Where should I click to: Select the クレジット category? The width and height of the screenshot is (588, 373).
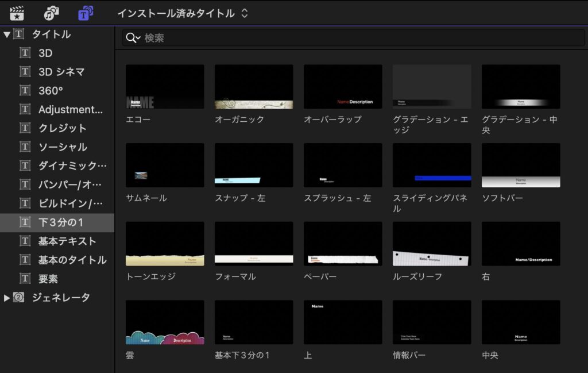click(62, 128)
